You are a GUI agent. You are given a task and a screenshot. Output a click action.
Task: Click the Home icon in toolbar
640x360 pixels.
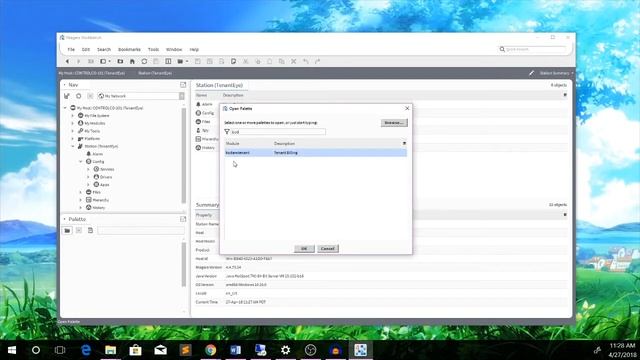pyautogui.click(x=132, y=61)
